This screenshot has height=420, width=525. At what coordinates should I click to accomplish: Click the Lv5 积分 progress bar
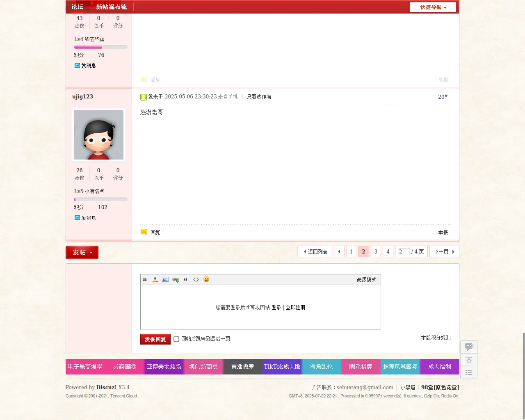pos(100,199)
